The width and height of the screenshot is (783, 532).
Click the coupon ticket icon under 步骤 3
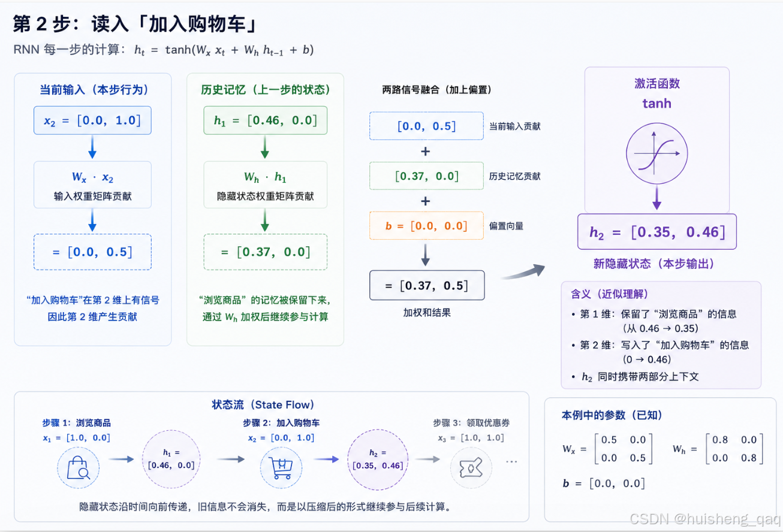point(471,468)
